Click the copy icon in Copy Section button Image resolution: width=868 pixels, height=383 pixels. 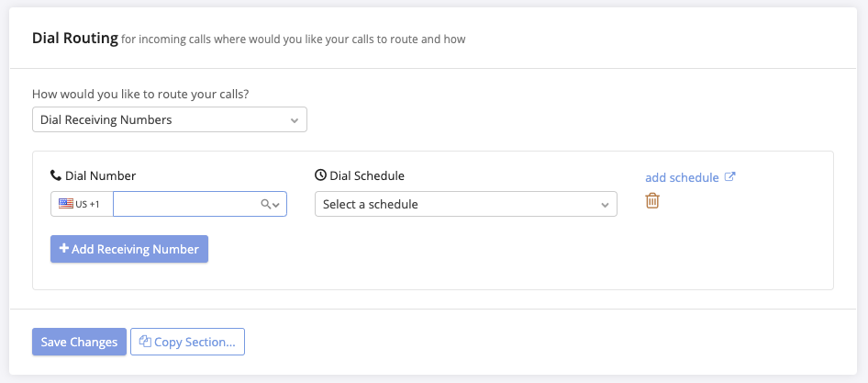pyautogui.click(x=145, y=342)
